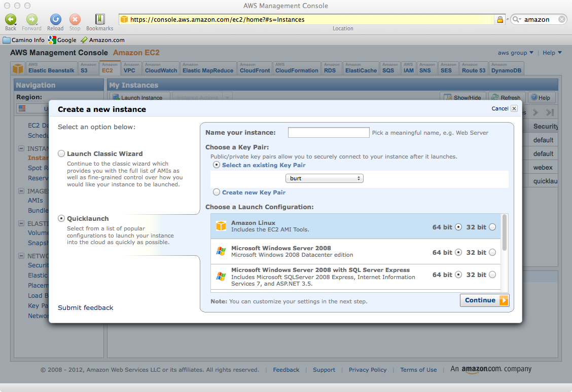Click the Camino Info folder bookmark
The height and width of the screenshot is (392, 572).
coord(24,40)
